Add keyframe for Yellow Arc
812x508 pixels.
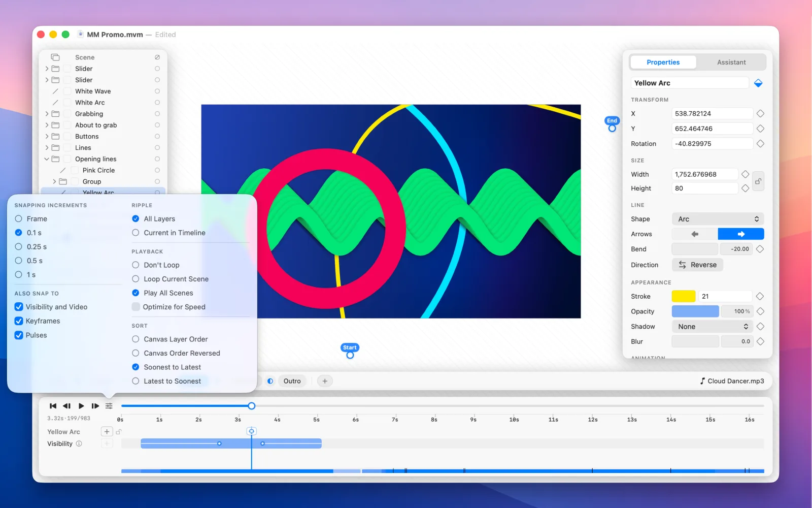pos(107,432)
